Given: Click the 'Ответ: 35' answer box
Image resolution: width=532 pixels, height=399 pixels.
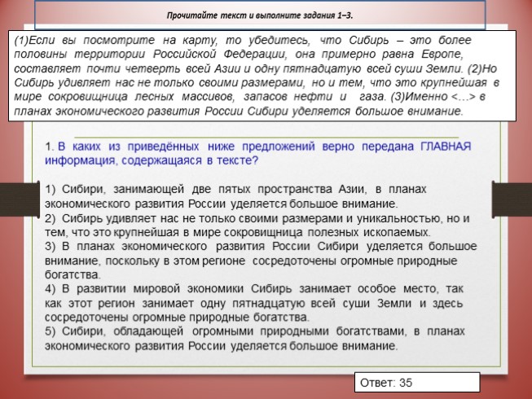Looking at the screenshot, I should pyautogui.click(x=389, y=382).
